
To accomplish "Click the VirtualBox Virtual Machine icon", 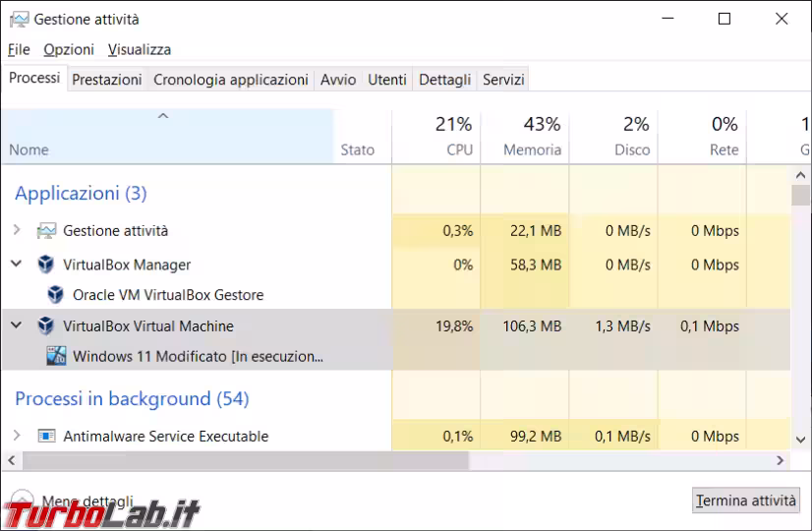I will pos(46,325).
